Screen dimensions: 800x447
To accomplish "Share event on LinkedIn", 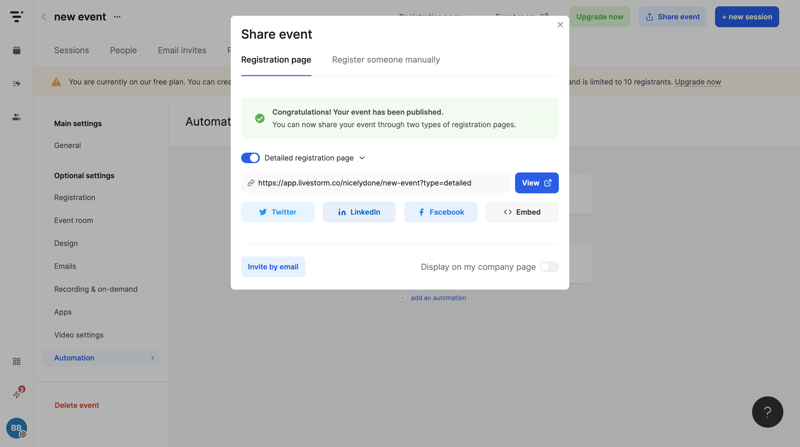I will (359, 212).
